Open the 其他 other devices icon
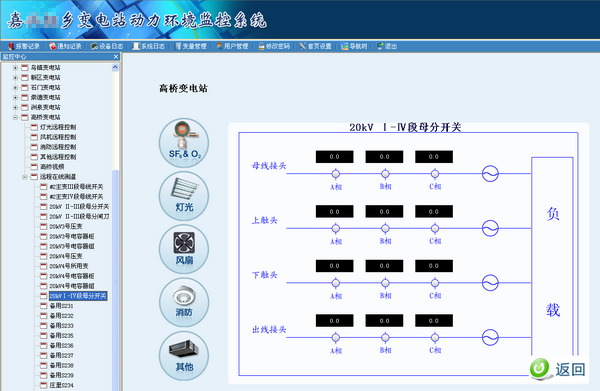Screen dimensions: 600x391 184,356
